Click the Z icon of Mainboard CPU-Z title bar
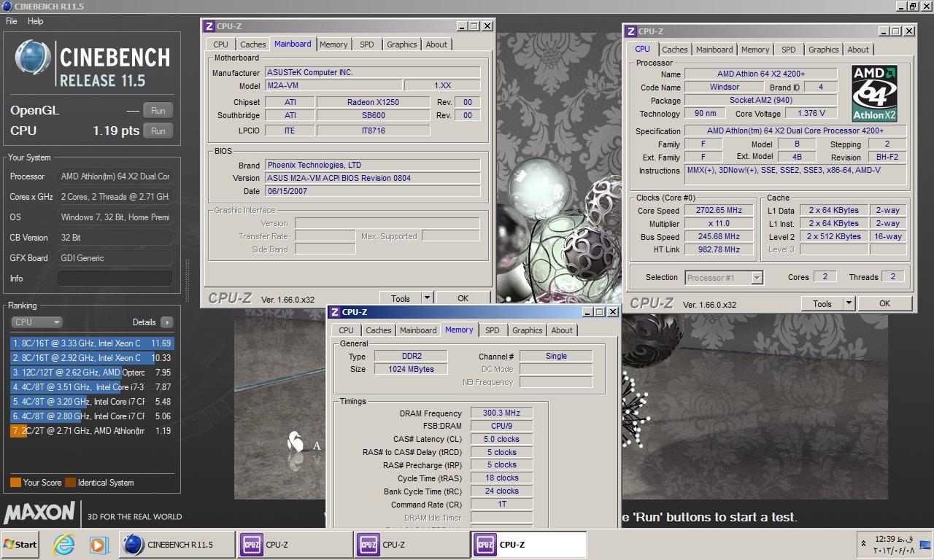The width and height of the screenshot is (934, 560). point(209,26)
